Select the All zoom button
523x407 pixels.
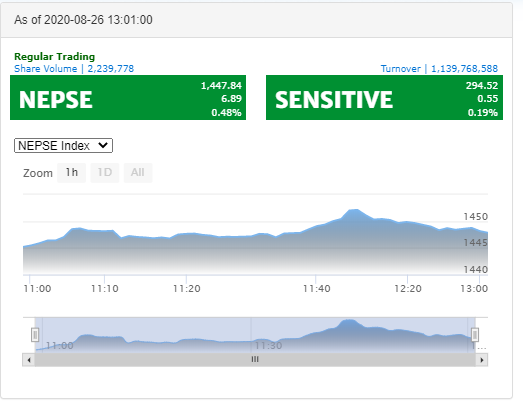pos(138,172)
